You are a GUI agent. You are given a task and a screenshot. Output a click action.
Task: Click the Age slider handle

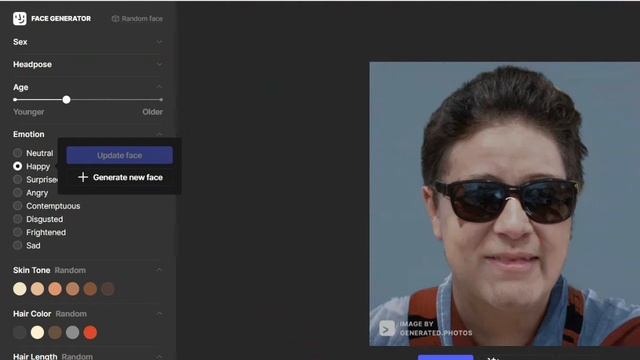67,100
